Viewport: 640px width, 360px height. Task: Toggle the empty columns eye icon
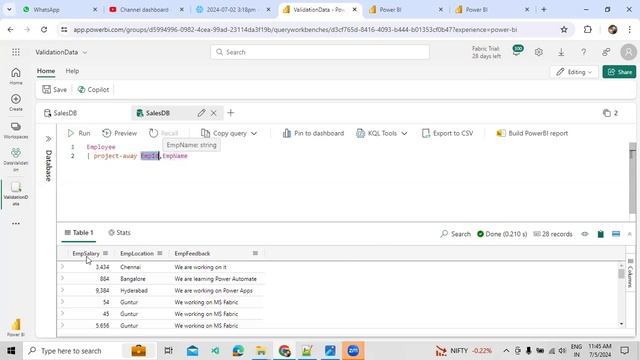pyautogui.click(x=585, y=234)
